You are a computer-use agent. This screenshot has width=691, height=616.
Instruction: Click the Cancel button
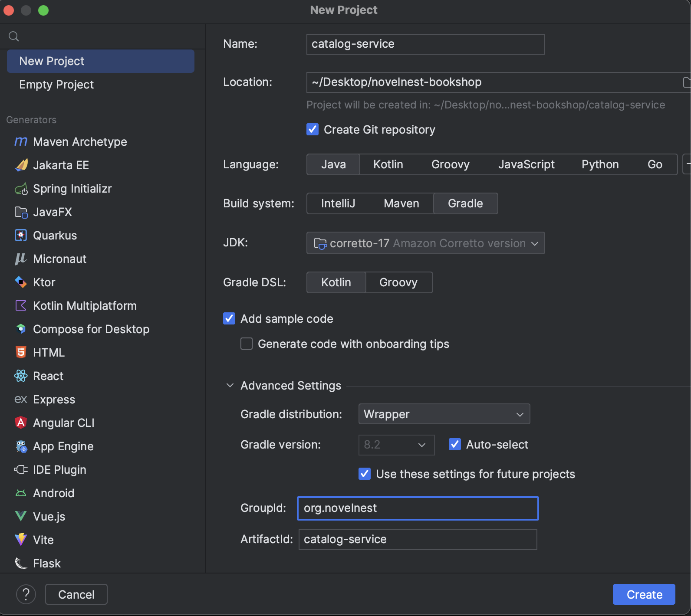(76, 594)
